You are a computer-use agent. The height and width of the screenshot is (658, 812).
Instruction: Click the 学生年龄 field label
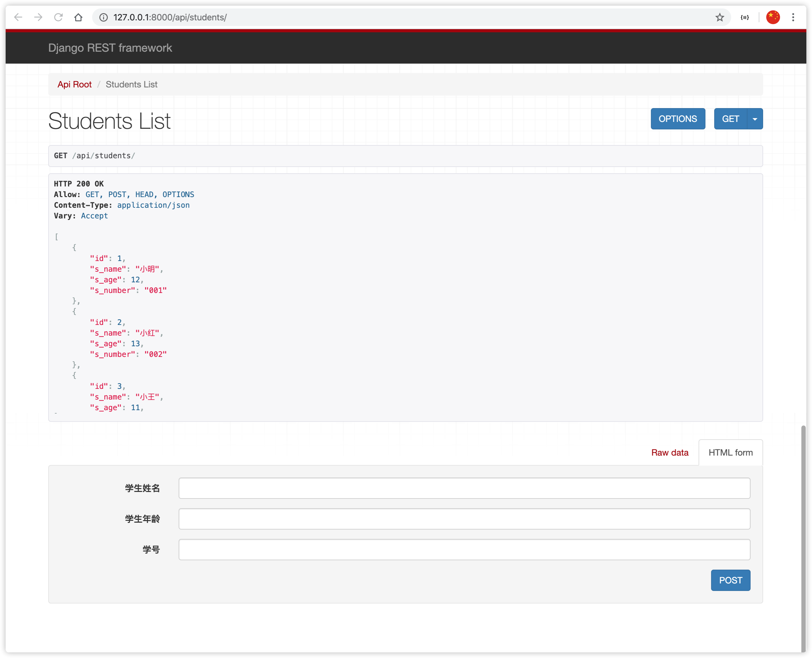click(x=143, y=519)
